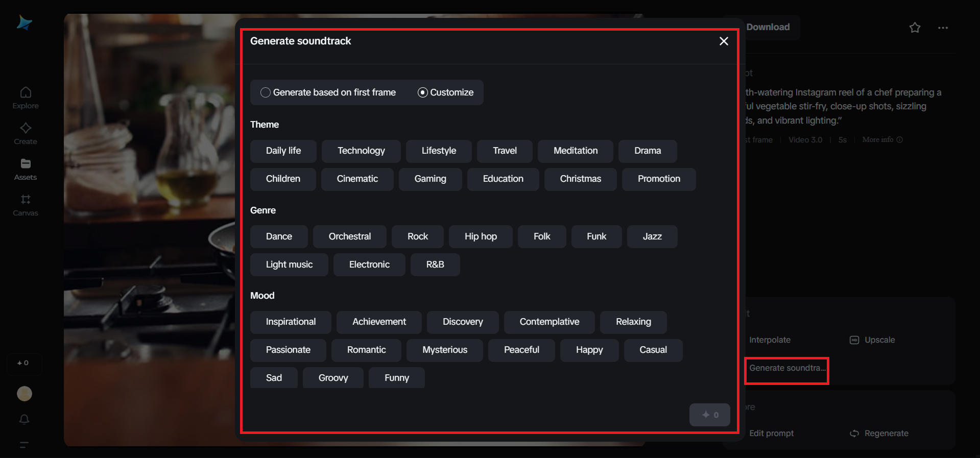Open the Explore section in the sidebar
Screen dimensions: 980x458
(x=25, y=97)
